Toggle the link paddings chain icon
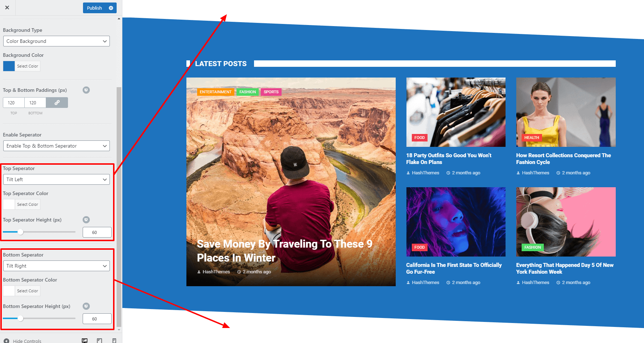The height and width of the screenshot is (343, 644). pos(57,103)
